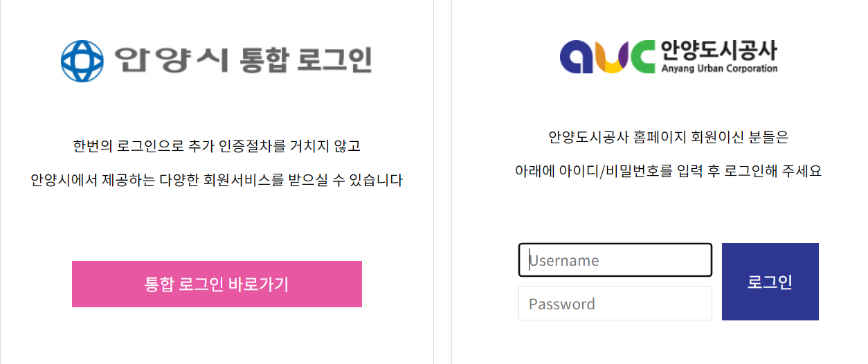This screenshot has width=868, height=364.
Task: Click the blue Anyang city emblem icon
Action: [82, 60]
